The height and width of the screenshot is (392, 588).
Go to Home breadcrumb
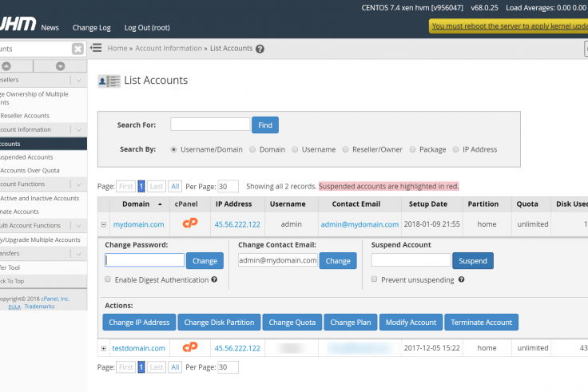point(117,49)
